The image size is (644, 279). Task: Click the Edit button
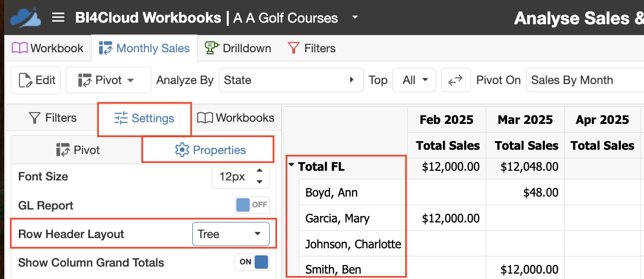point(36,80)
